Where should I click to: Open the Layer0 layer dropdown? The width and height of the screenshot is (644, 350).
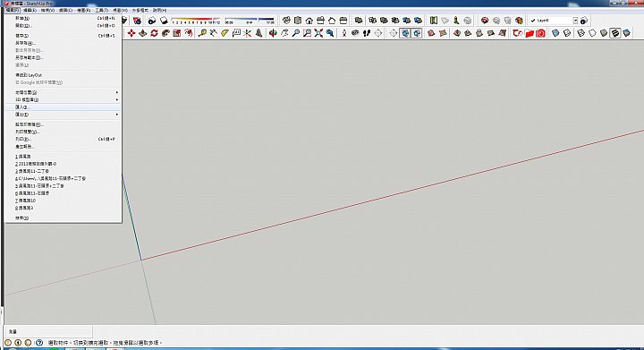(575, 20)
